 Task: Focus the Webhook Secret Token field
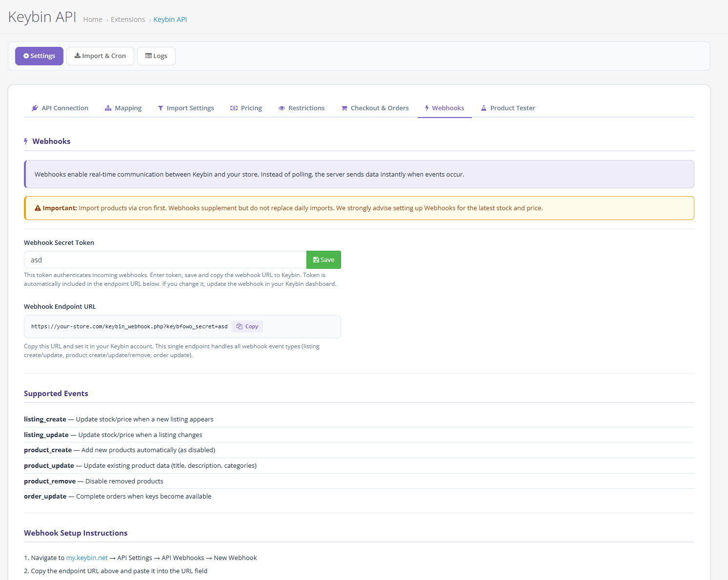[165, 260]
